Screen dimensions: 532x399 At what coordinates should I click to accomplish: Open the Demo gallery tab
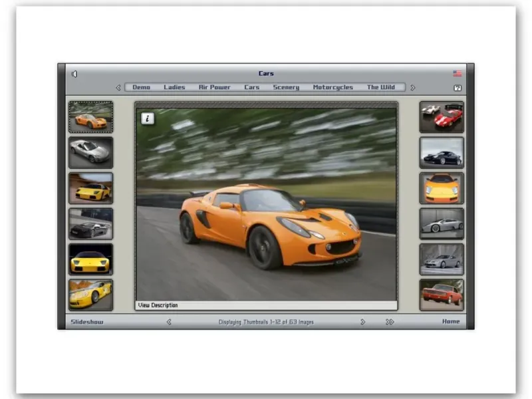pyautogui.click(x=141, y=87)
